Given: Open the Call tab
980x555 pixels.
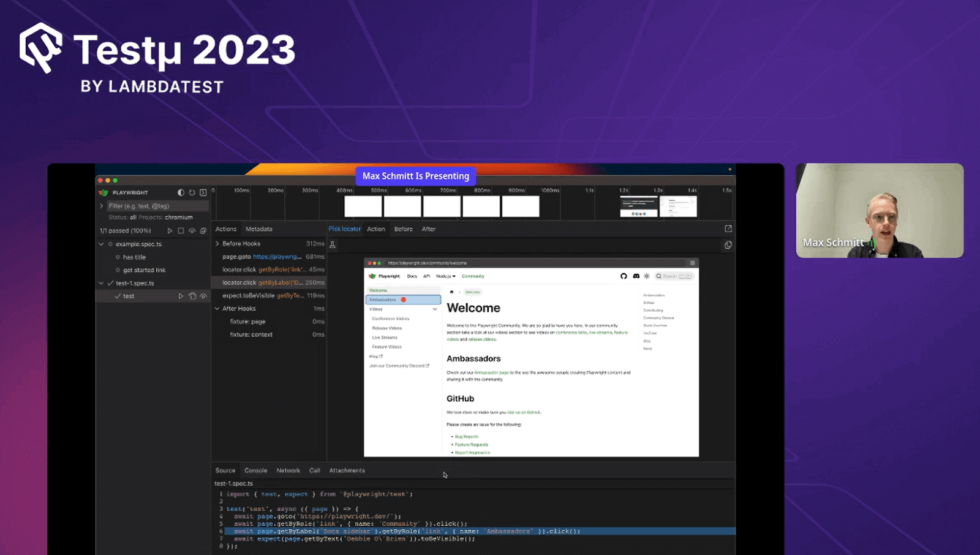Looking at the screenshot, I should [x=315, y=470].
